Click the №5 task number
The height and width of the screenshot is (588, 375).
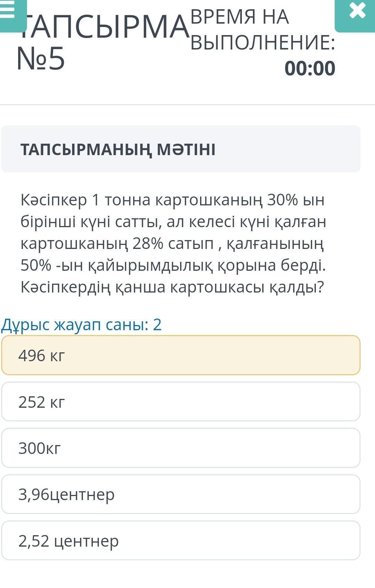(41, 59)
